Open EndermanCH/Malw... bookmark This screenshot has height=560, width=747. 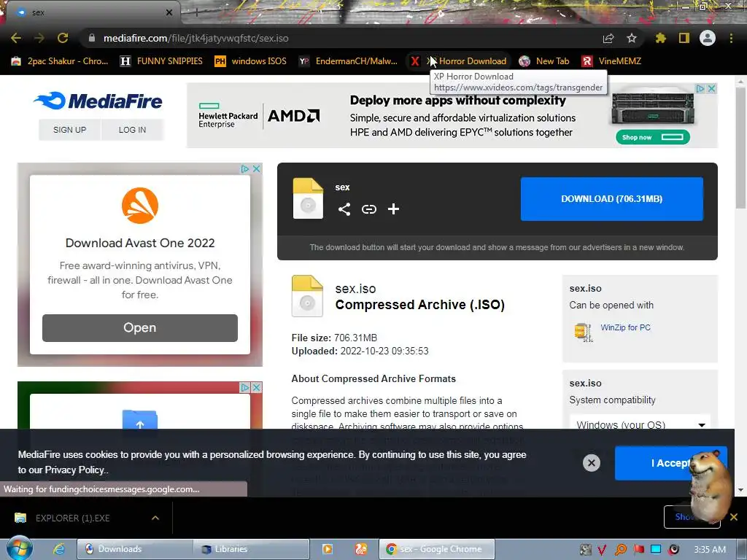(x=348, y=61)
